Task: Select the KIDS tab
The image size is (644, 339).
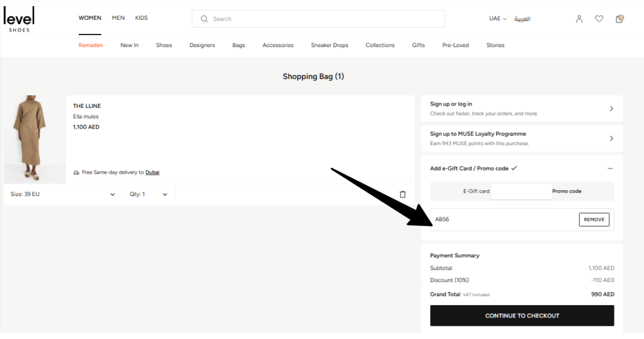Action: point(141,18)
